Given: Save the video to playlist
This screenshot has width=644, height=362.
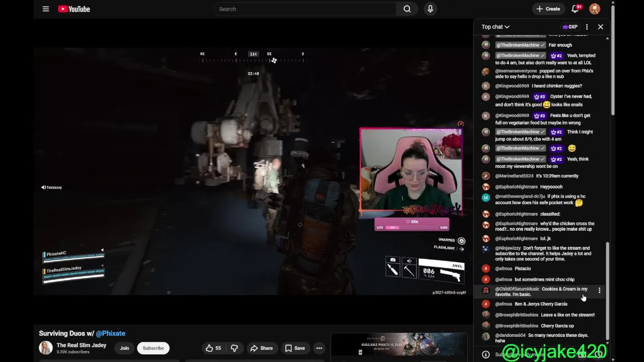Looking at the screenshot, I should pyautogui.click(x=295, y=348).
